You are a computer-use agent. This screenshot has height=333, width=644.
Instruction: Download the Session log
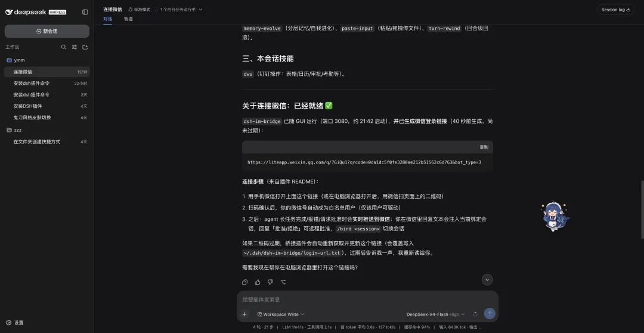coord(615,10)
